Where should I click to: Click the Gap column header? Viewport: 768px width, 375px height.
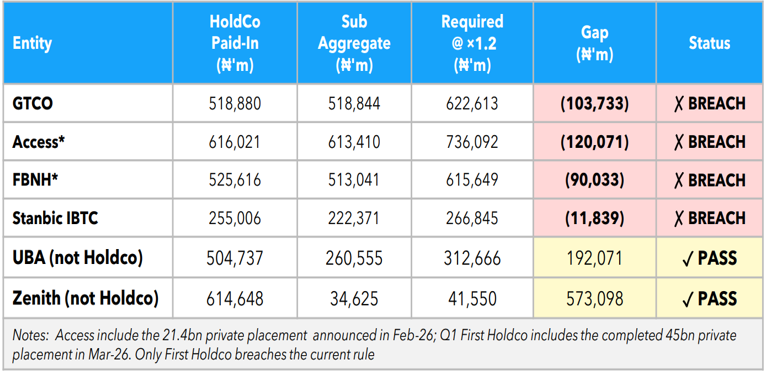point(595,43)
